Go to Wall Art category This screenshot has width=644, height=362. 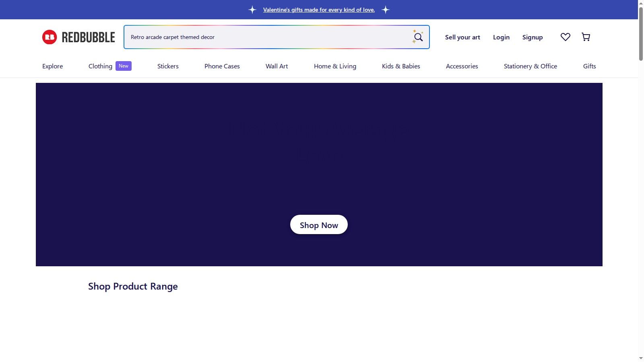click(277, 66)
